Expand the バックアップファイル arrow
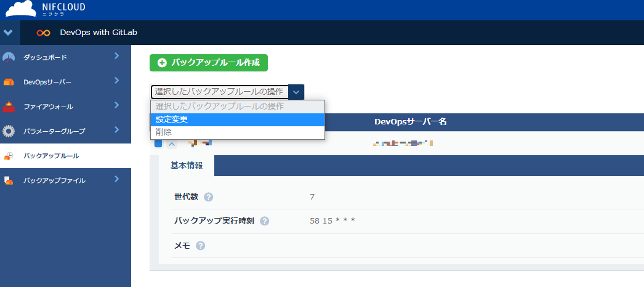Viewport: 644px width, 287px height. [x=116, y=179]
